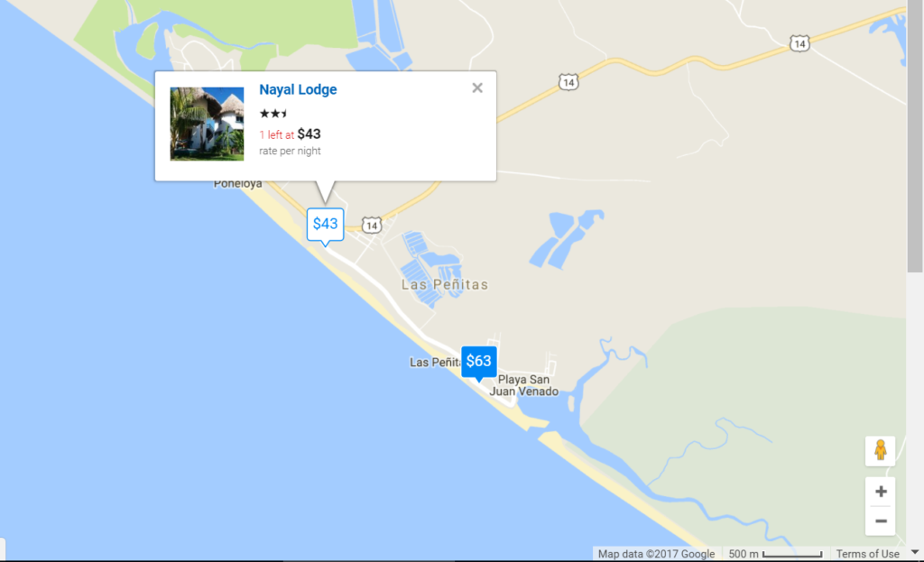Open the Nayal Lodge hotel link
This screenshot has height=562, width=924.
[298, 89]
